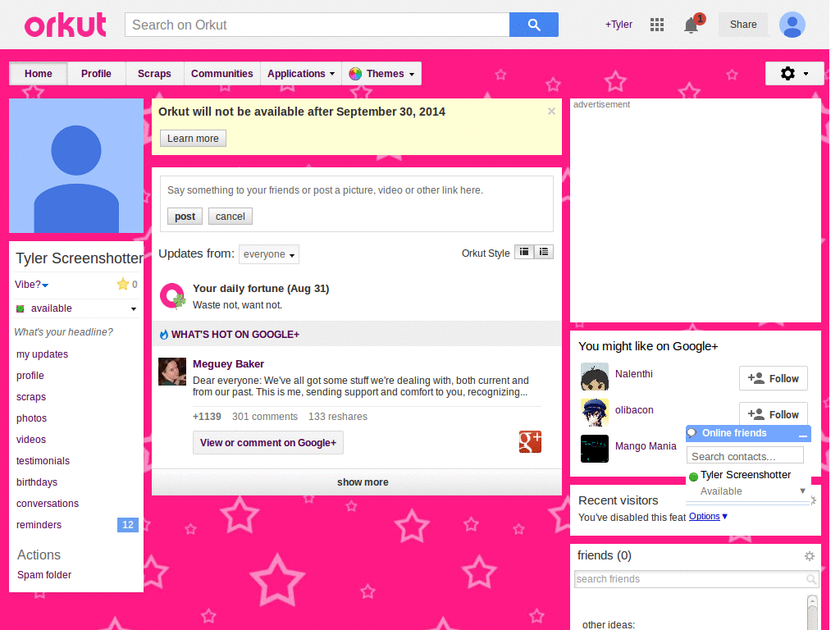Click the Themes color wheel icon
840x630 pixels.
(355, 73)
